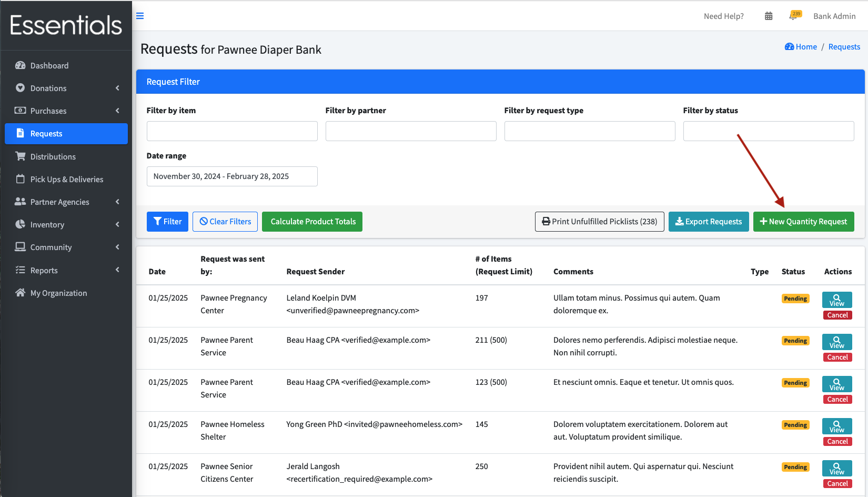
Task: Expand the Donations submenu chevron
Action: [x=117, y=88]
